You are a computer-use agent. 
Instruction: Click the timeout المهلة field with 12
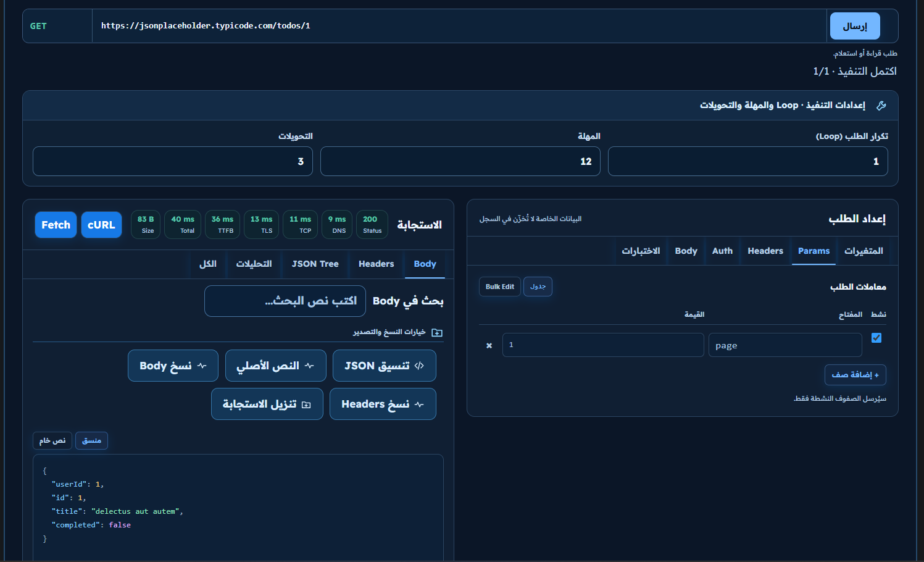pos(460,161)
